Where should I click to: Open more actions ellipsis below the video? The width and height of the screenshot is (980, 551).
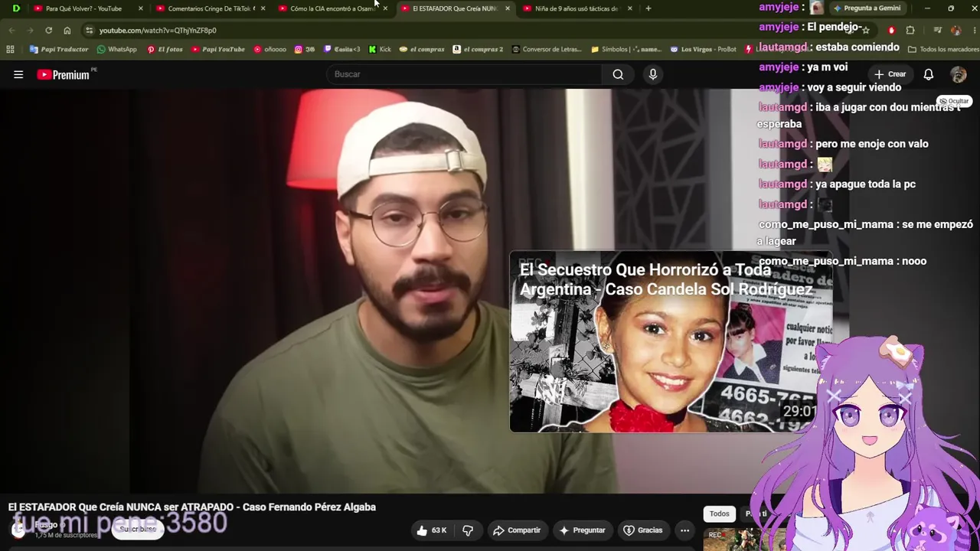click(684, 530)
